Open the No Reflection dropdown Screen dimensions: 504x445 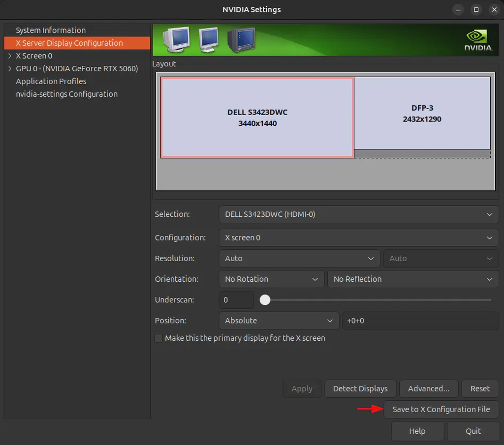412,279
